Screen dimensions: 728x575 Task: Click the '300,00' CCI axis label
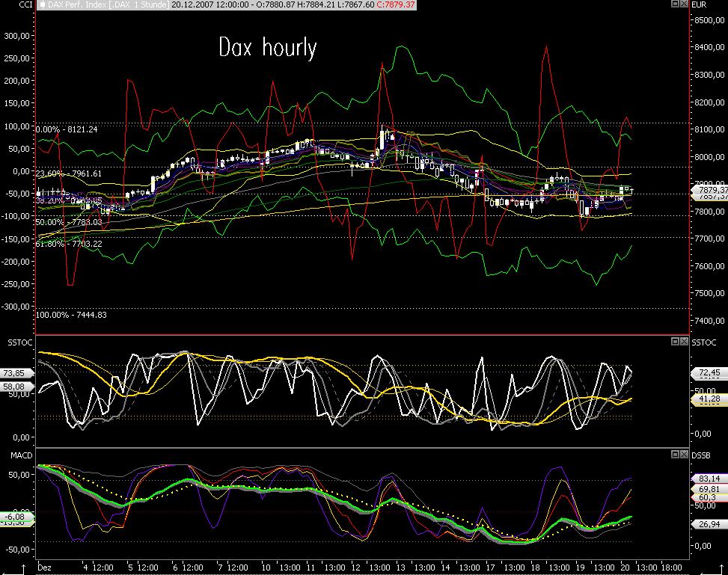[x=17, y=36]
